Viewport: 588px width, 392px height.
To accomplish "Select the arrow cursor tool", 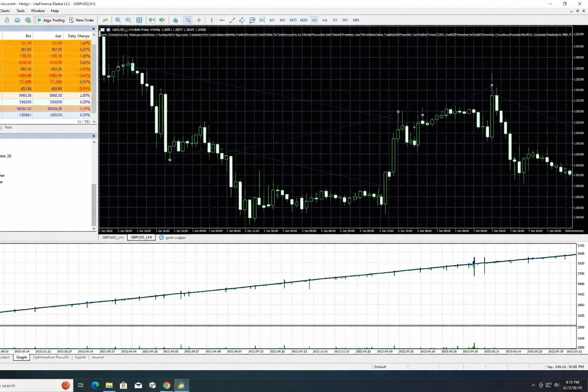I will coord(188,20).
